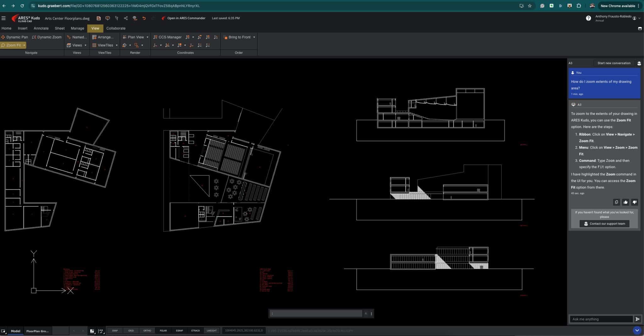Viewport: 644px width, 336px height.
Task: Give the assistant answer a thumbs up
Action: [x=625, y=202]
